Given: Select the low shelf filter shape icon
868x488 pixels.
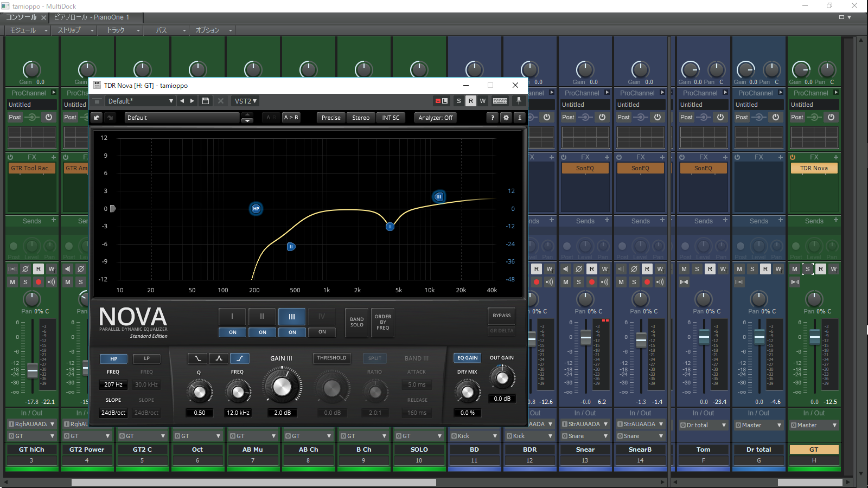Looking at the screenshot, I should click(x=197, y=358).
